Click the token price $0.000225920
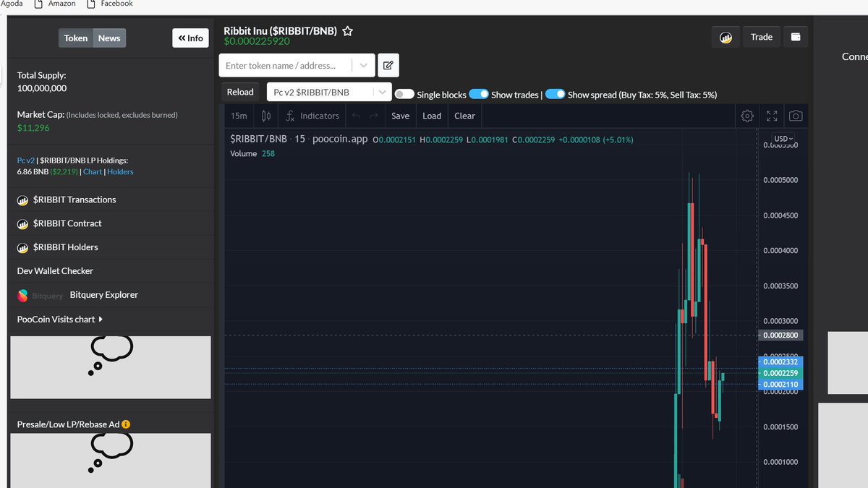 coord(258,42)
